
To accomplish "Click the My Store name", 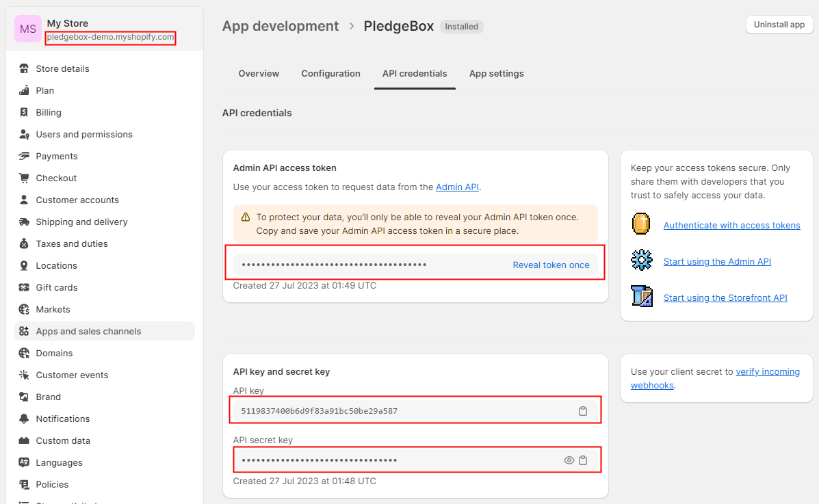I will click(x=67, y=23).
